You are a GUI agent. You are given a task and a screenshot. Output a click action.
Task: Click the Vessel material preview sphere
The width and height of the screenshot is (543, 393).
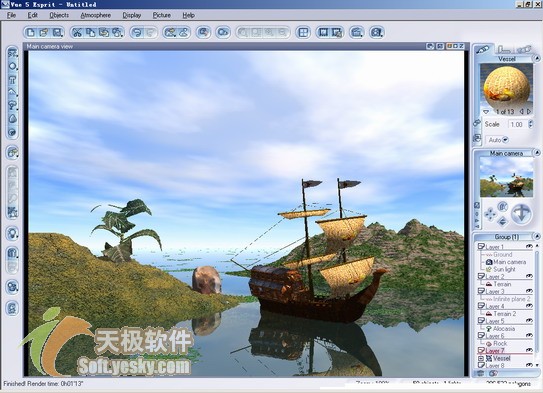coord(506,87)
